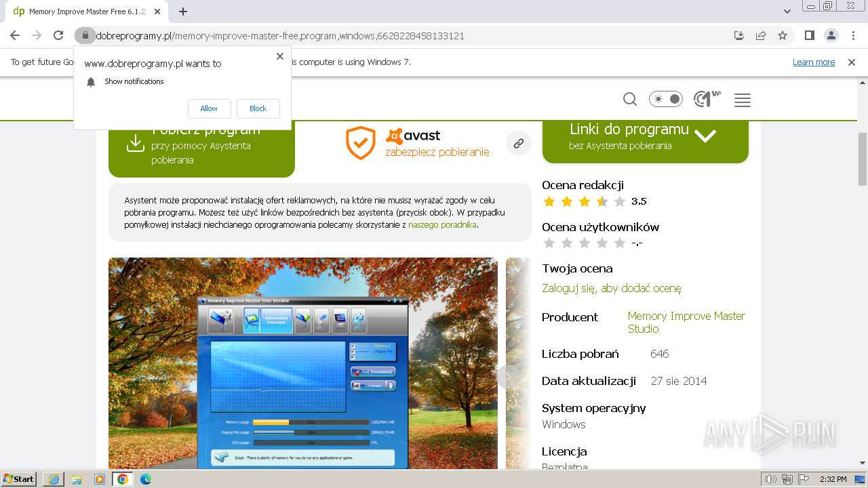
Task: Click the avast zabezpiecz pobieranie banner
Action: pyautogui.click(x=418, y=143)
